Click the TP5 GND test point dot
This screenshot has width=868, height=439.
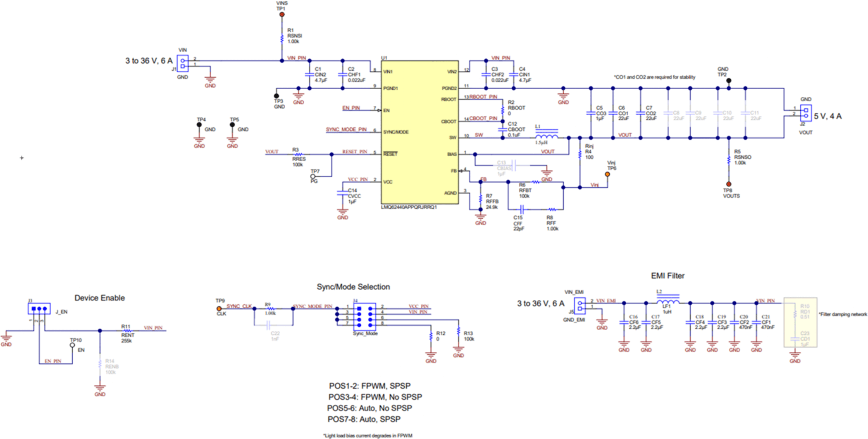pos(232,124)
